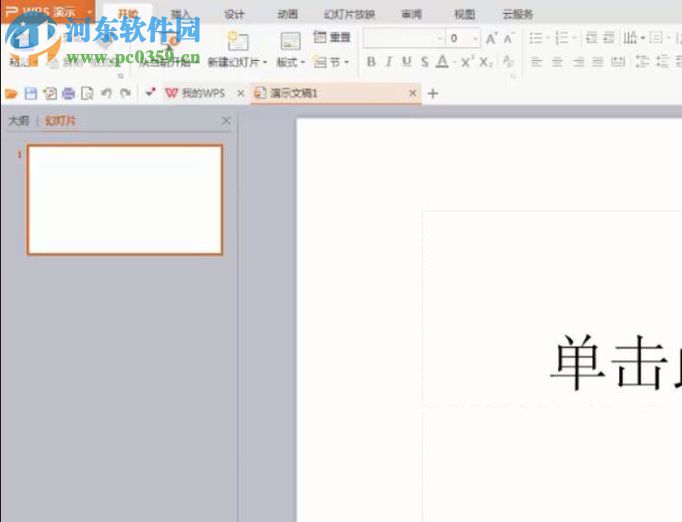This screenshot has width=682, height=522.
Task: Open the bullets dropdown arrow
Action: (548, 38)
